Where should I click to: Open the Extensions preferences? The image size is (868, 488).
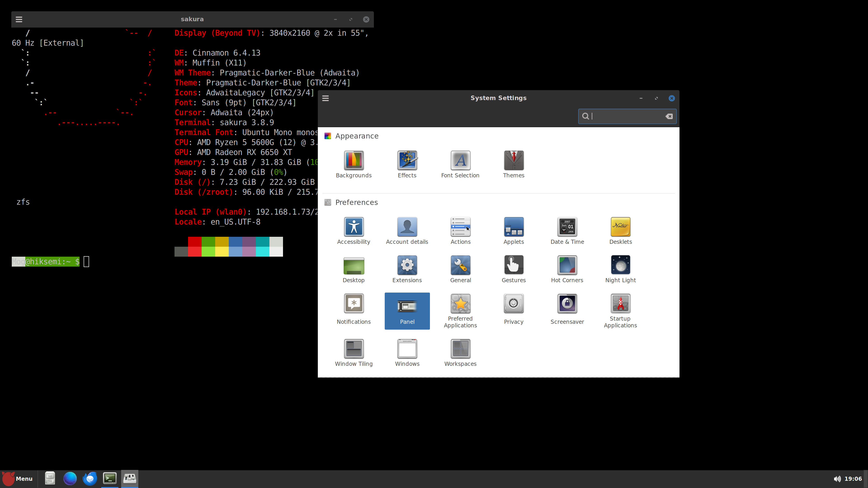(407, 269)
